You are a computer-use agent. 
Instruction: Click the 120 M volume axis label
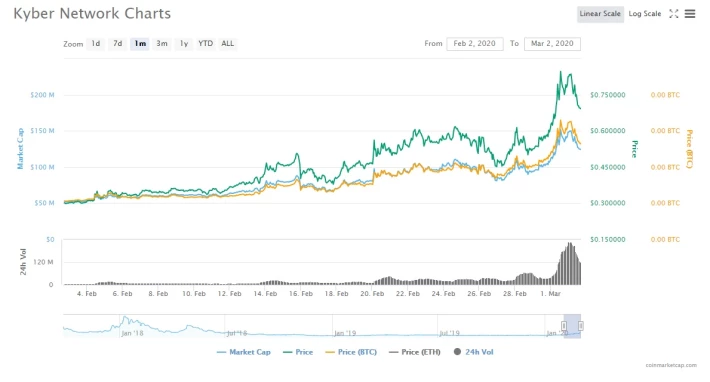(x=43, y=262)
